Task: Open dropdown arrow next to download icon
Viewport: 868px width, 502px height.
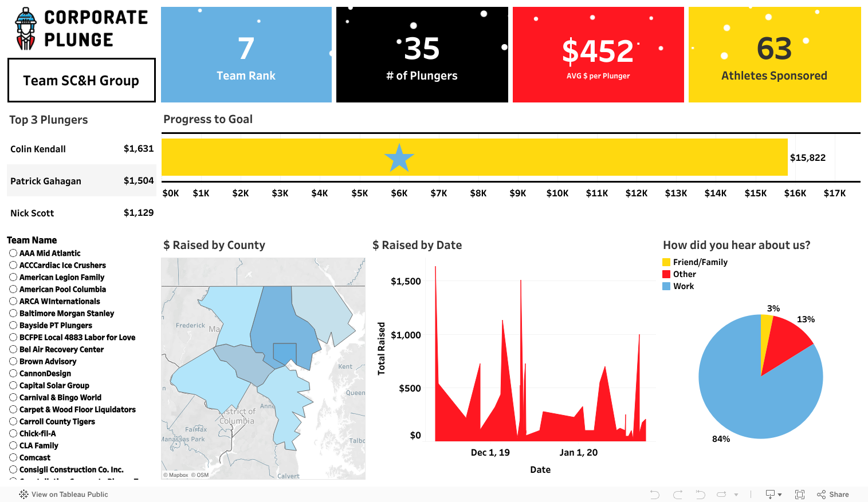Action: (x=780, y=495)
